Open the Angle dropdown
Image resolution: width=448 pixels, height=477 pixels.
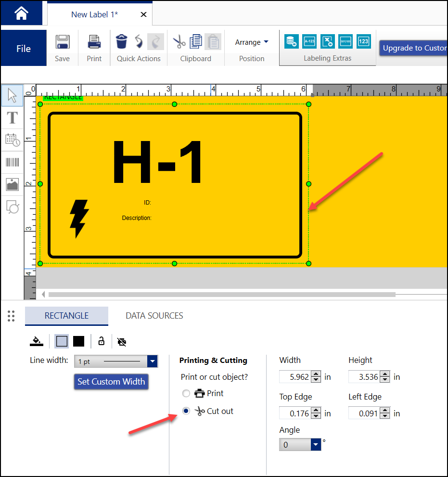(x=315, y=444)
